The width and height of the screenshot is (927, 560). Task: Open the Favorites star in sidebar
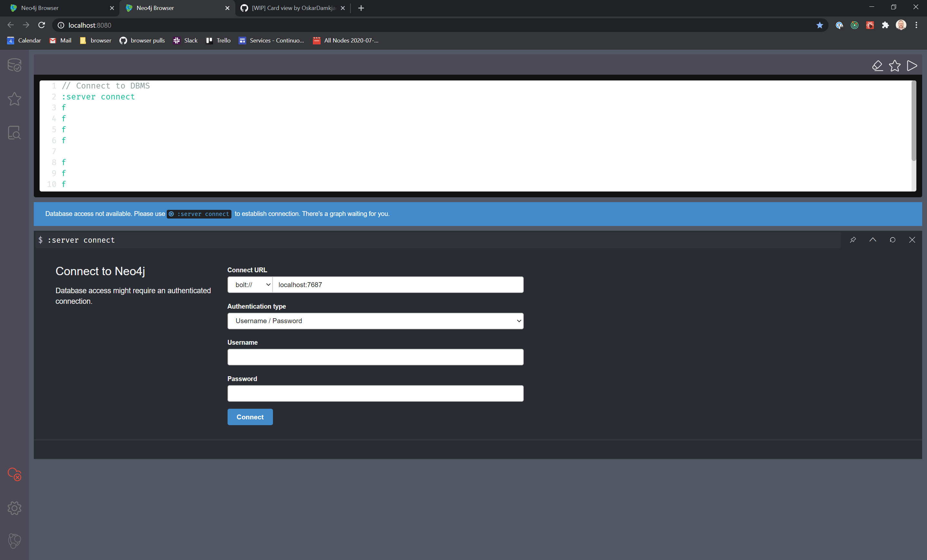(x=14, y=99)
